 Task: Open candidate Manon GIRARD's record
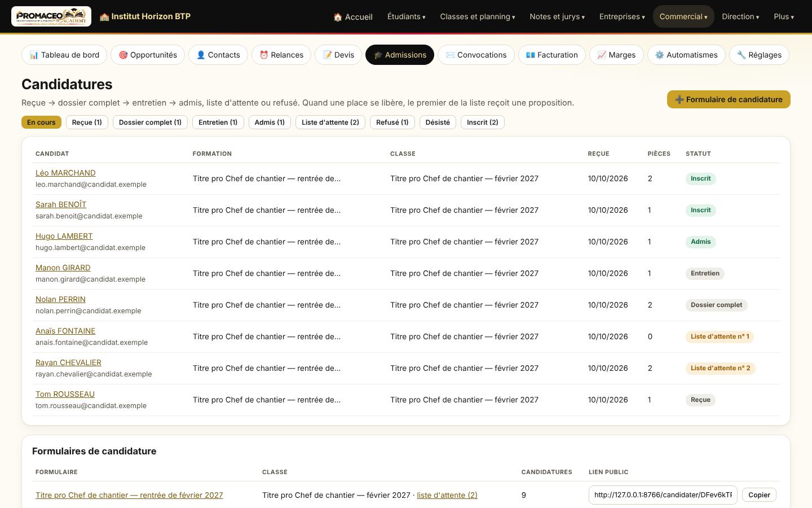[63, 268]
